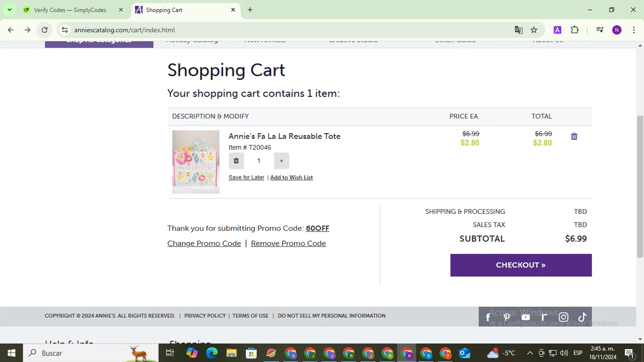644x362 pixels.
Task: Show hidden system tray icons
Action: coord(530,353)
